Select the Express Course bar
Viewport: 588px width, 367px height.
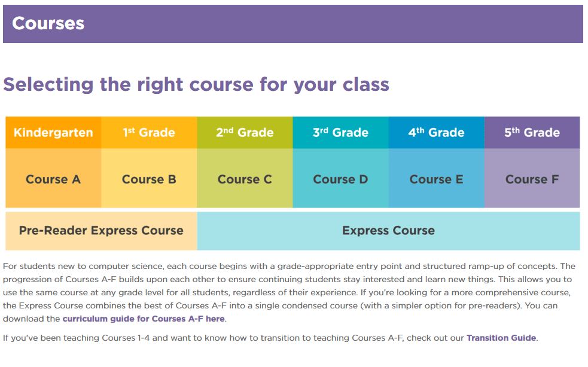388,231
